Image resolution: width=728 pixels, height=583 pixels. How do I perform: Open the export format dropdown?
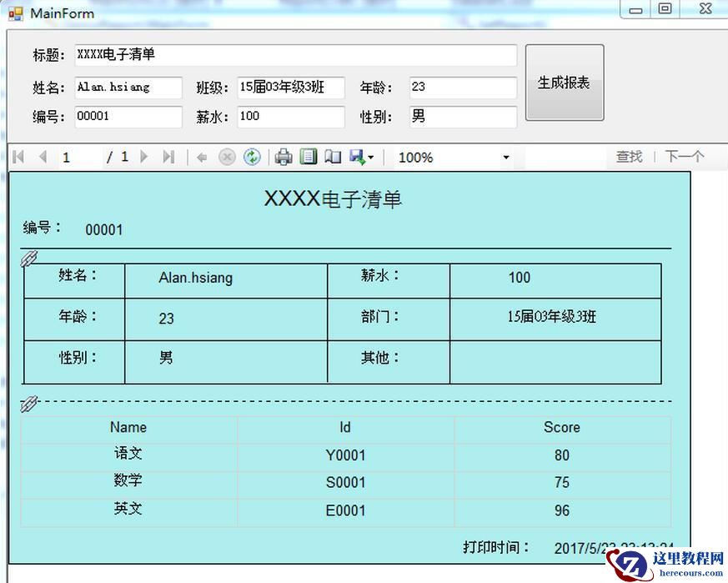369,157
